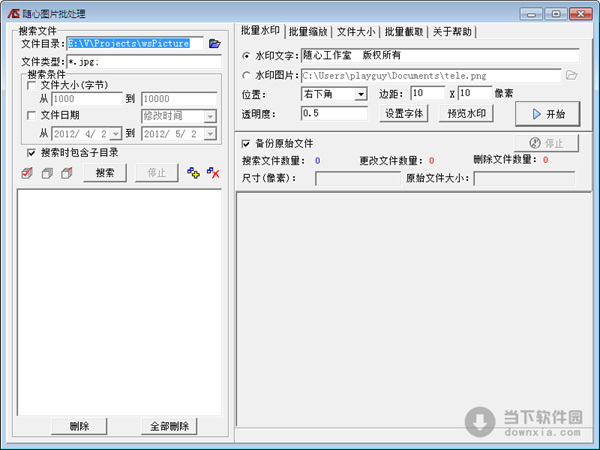The image size is (600, 450).
Task: Switch to the 批量缩放 tab
Action: tap(308, 32)
